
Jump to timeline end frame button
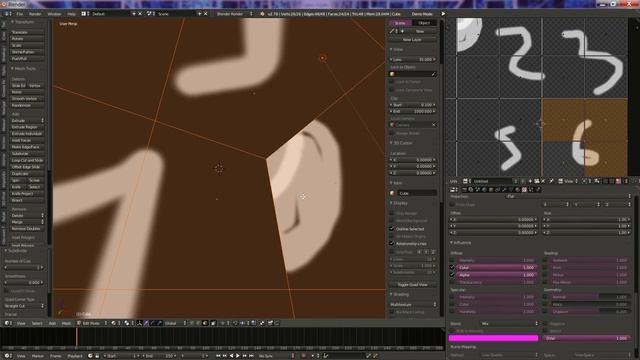(x=251, y=356)
